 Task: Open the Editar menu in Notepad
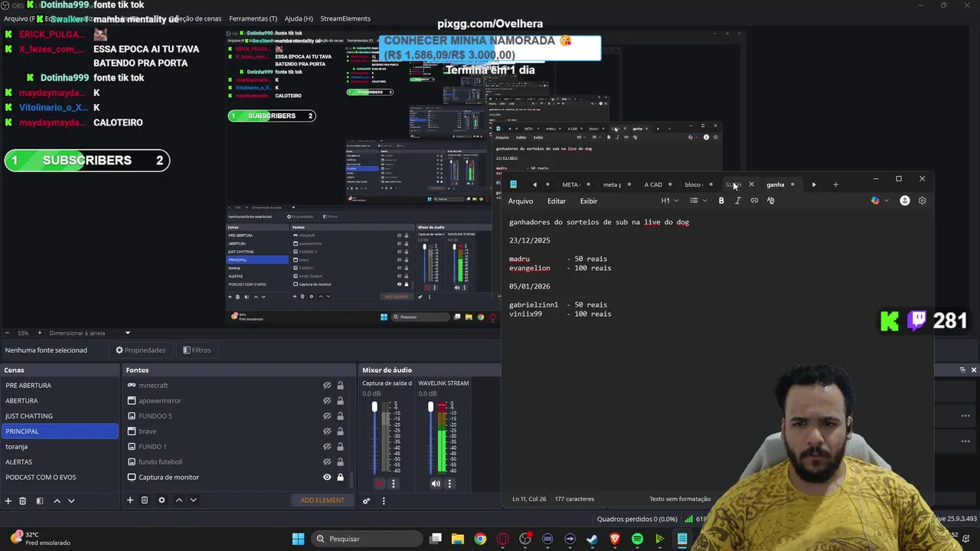pyautogui.click(x=557, y=201)
